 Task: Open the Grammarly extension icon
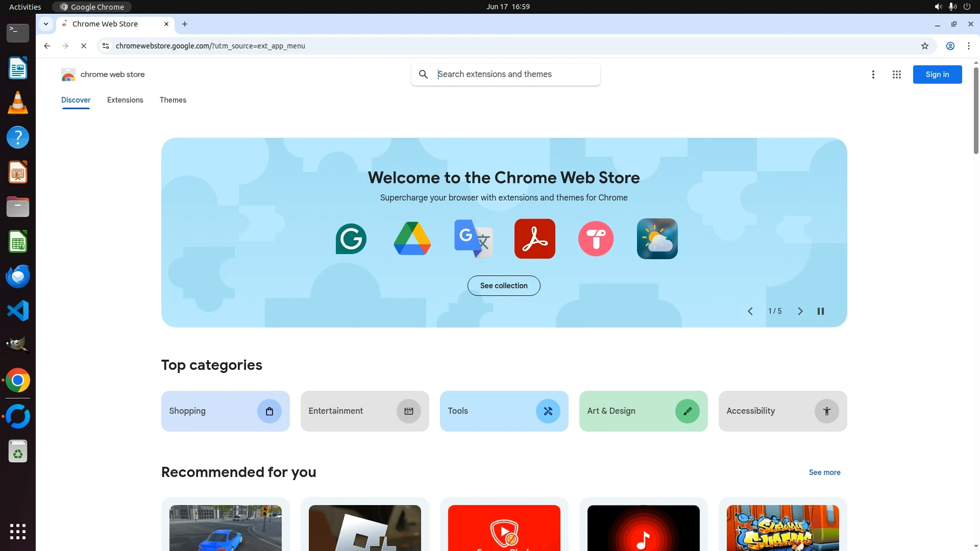[351, 239]
